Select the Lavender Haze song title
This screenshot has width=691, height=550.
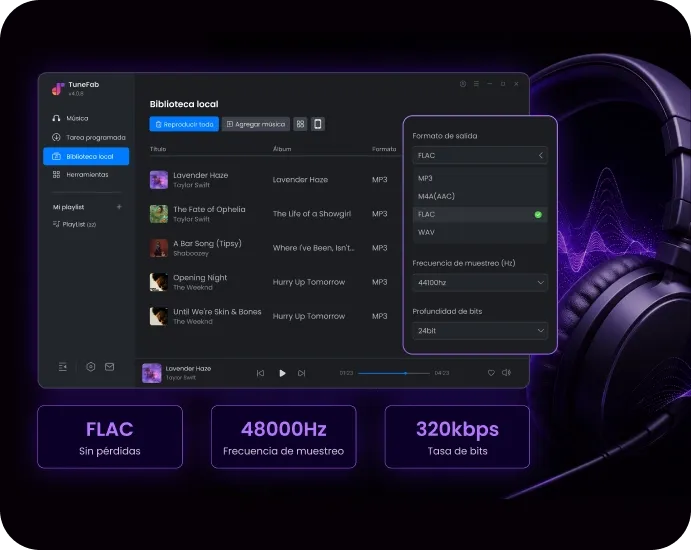pyautogui.click(x=201, y=175)
